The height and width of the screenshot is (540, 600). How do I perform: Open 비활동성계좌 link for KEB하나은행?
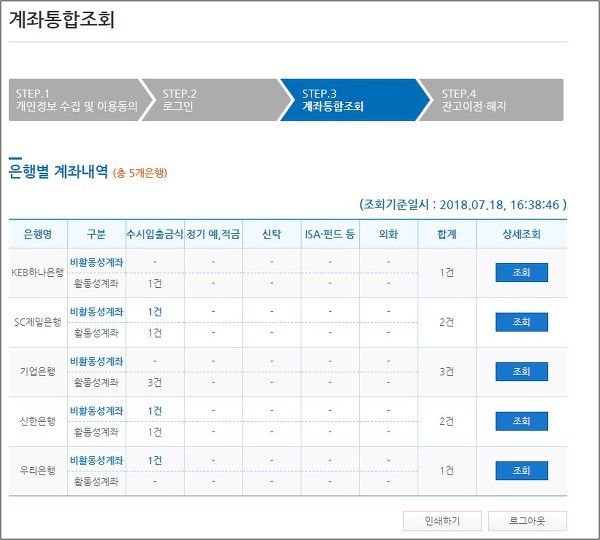tap(96, 262)
